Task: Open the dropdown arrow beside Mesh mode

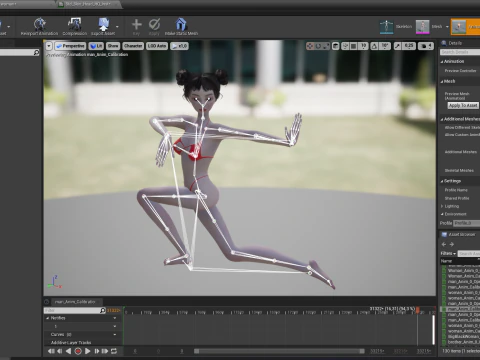Action: tap(447, 27)
